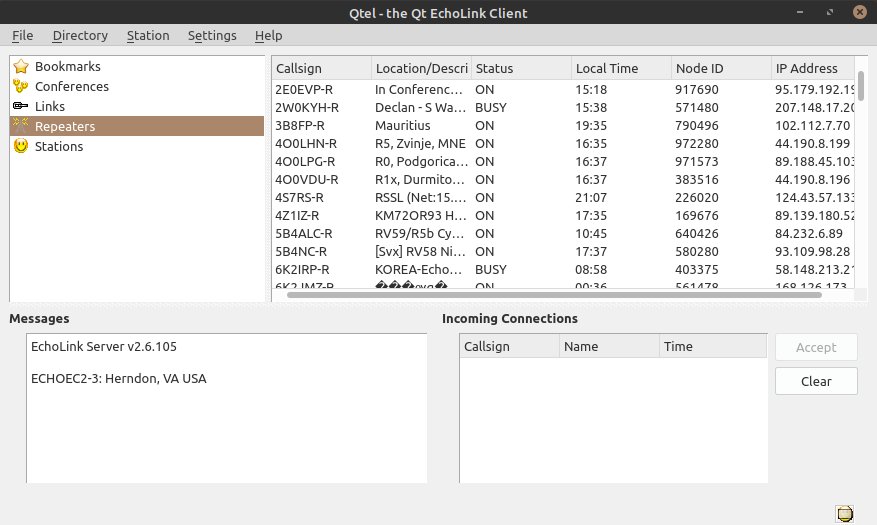The width and height of the screenshot is (877, 525).
Task: Click local time 08:58
Action: 591,269
